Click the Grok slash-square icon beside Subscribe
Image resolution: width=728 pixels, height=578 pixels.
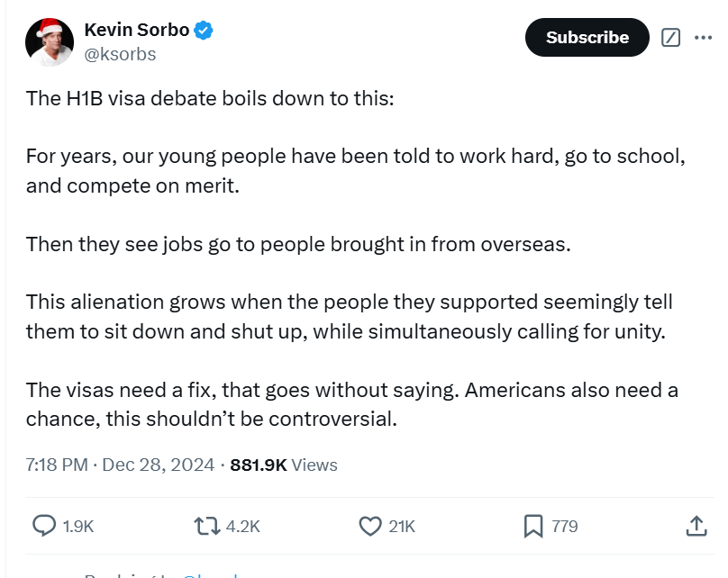click(670, 38)
